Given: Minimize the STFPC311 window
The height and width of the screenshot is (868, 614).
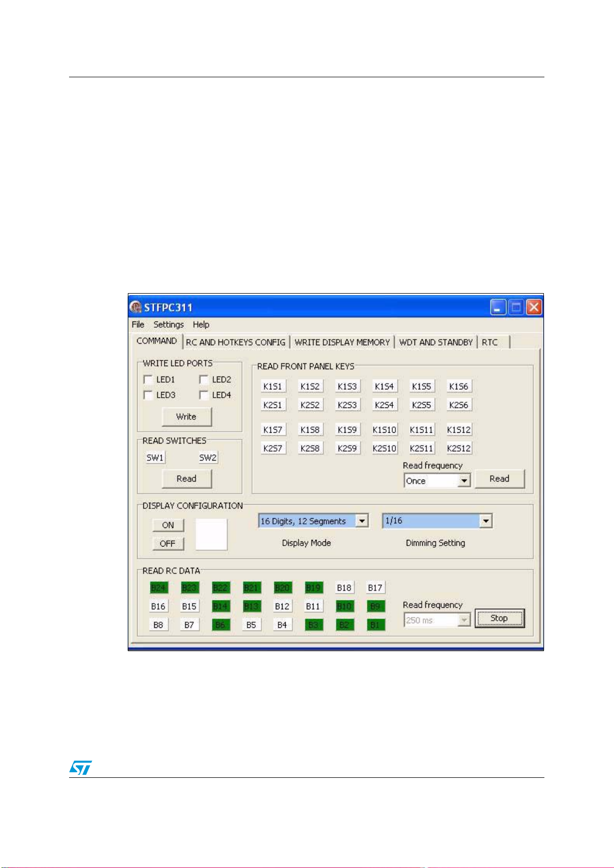Looking at the screenshot, I should point(497,308).
